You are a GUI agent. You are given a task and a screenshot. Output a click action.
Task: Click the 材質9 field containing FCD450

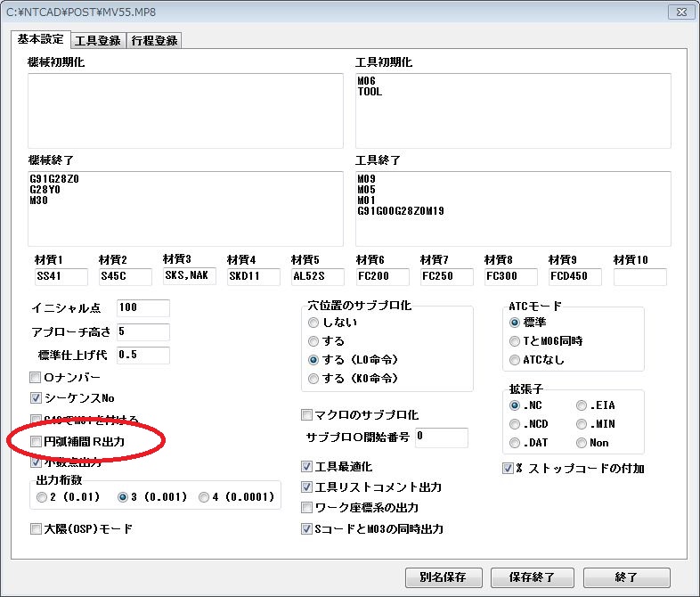click(575, 277)
